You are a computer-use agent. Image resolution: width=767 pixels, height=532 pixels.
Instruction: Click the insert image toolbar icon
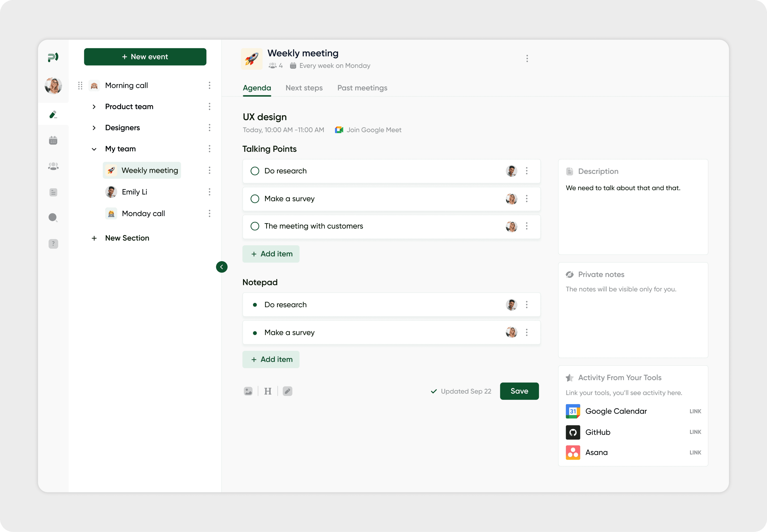pos(248,391)
